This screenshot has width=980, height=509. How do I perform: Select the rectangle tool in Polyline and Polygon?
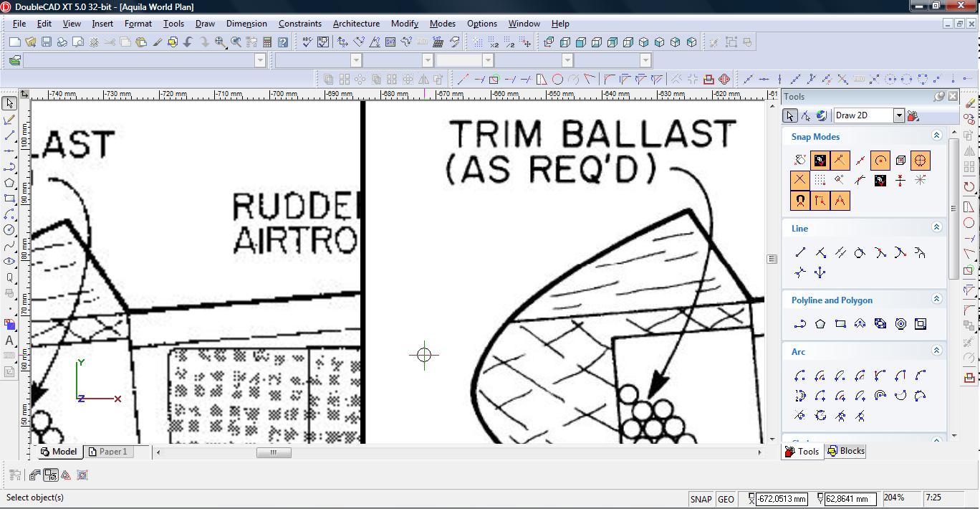[x=840, y=324]
